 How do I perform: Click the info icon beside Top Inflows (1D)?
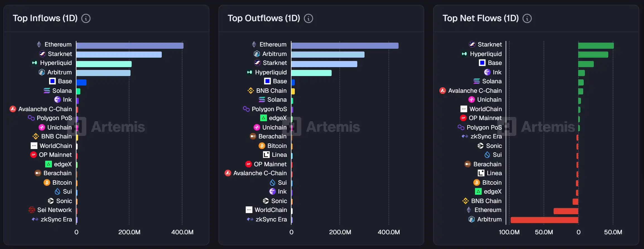86,19
